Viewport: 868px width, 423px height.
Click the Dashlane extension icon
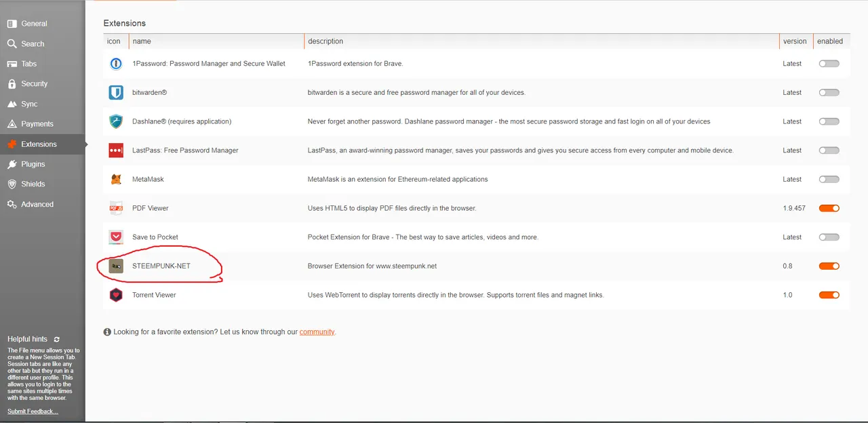(116, 121)
